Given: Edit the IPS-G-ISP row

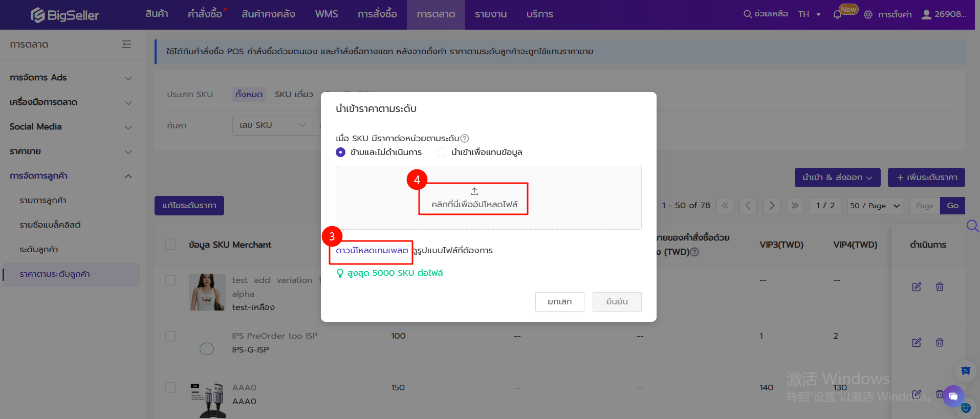Looking at the screenshot, I should click(x=917, y=342).
